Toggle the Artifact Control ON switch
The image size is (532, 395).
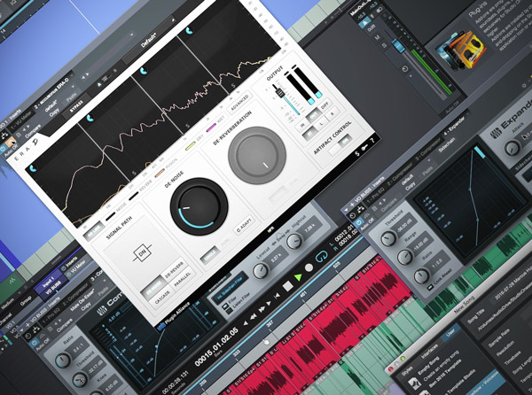(x=345, y=140)
